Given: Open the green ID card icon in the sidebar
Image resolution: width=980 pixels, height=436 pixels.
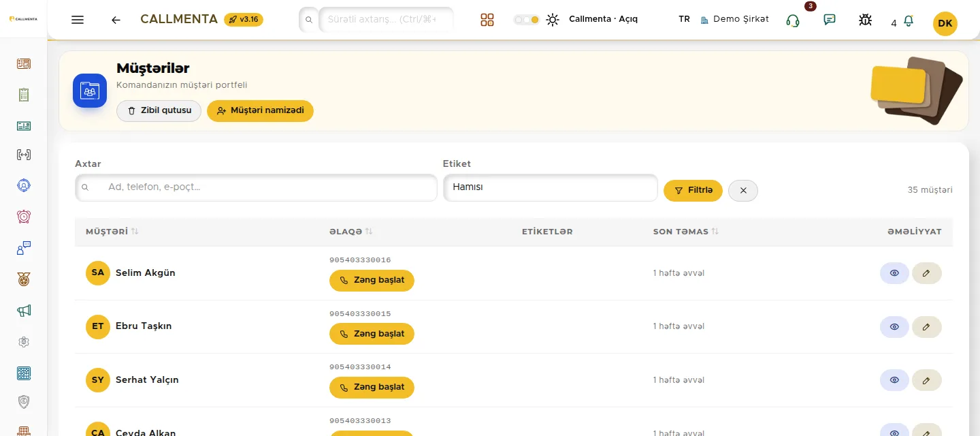Looking at the screenshot, I should tap(24, 126).
